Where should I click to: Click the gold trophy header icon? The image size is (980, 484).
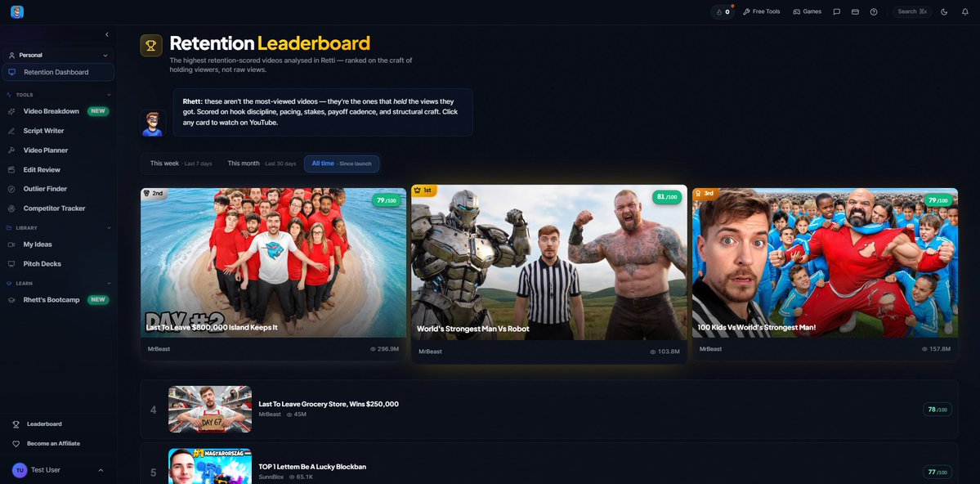(x=151, y=45)
